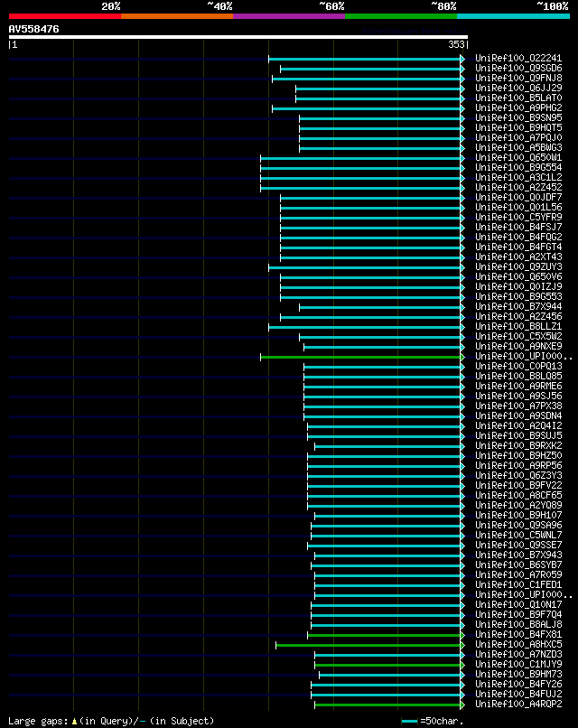Select the UniRef100_Q9ZUY3 label
Screen dimensions: 578x728
point(518,267)
